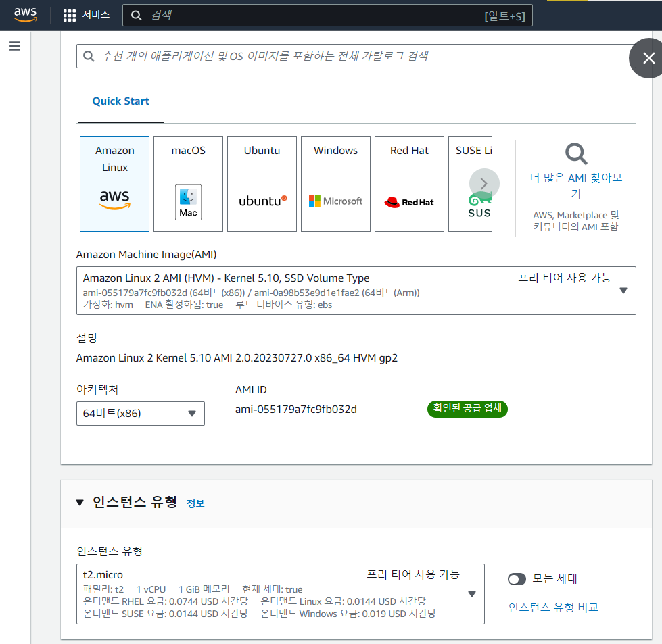Select the Red Hat AMI card
662x644 pixels.
click(x=409, y=184)
